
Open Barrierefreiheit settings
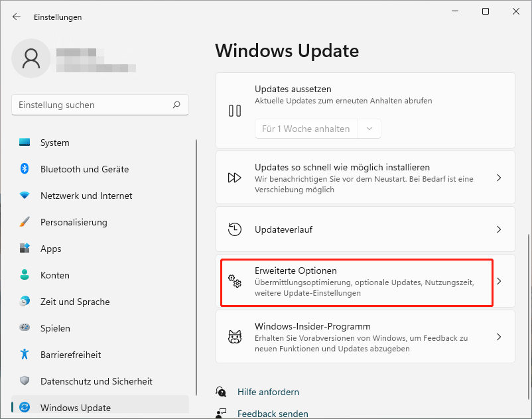tap(100, 355)
